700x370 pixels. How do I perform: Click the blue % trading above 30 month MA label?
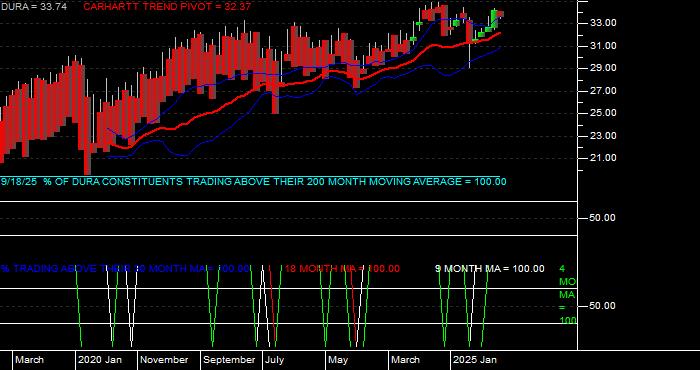[125, 269]
